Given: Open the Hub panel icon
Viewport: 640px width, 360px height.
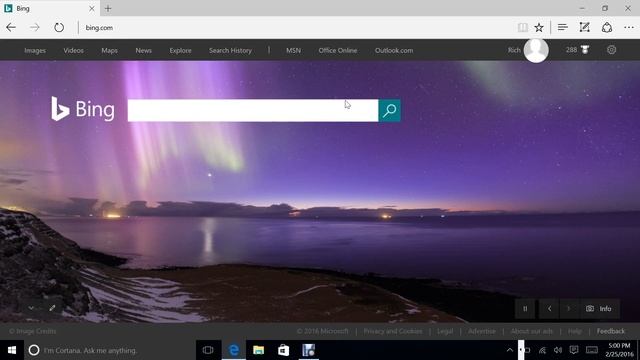Looking at the screenshot, I should coord(563,27).
